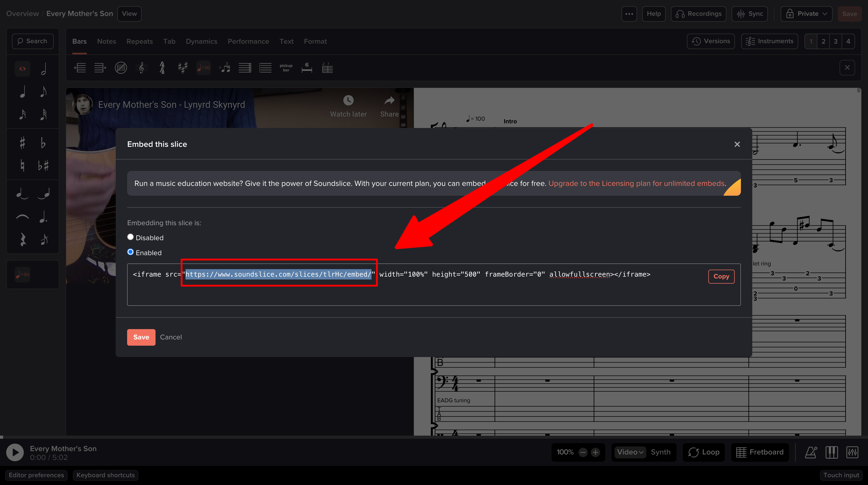This screenshot has height=485, width=868.
Task: Show the piano keyboard icon
Action: [x=832, y=452]
